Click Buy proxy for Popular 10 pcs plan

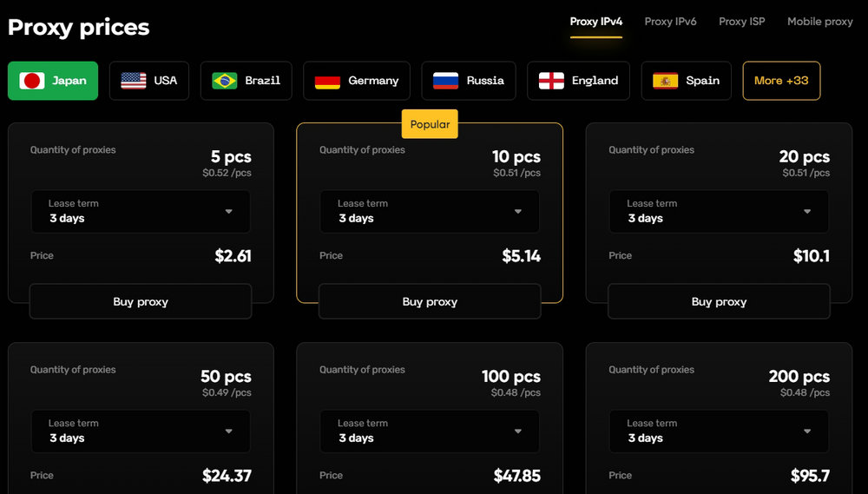coord(430,302)
